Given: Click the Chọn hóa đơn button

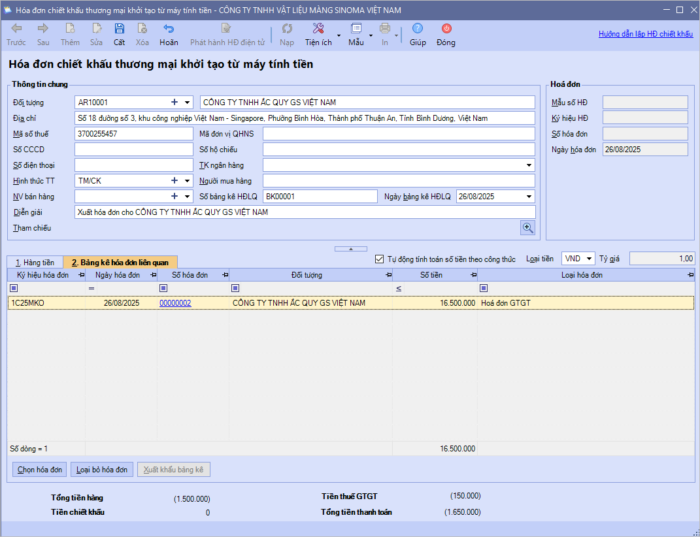Looking at the screenshot, I should pyautogui.click(x=41, y=469).
